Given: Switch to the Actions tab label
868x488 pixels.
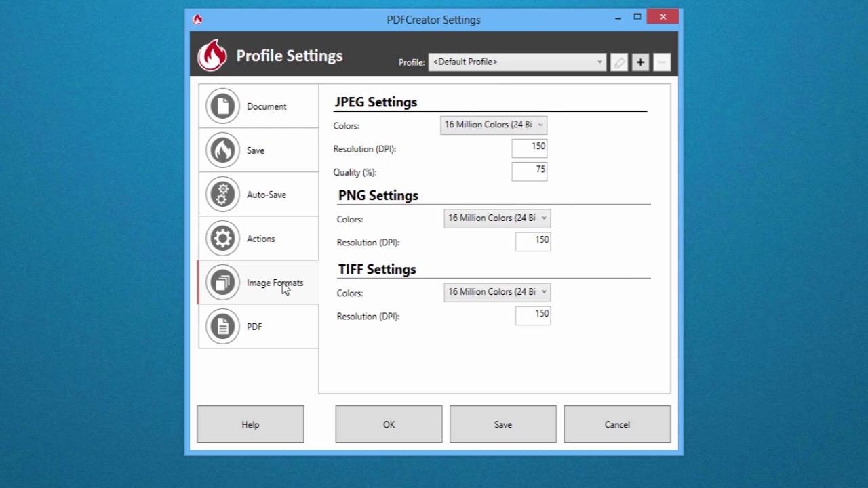Looking at the screenshot, I should point(261,239).
